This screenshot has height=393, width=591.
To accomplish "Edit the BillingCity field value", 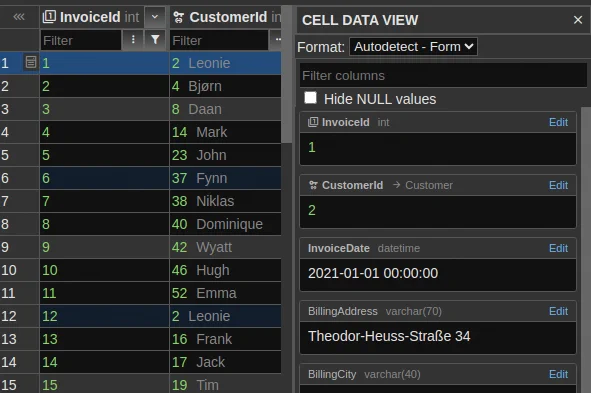I will 558,374.
